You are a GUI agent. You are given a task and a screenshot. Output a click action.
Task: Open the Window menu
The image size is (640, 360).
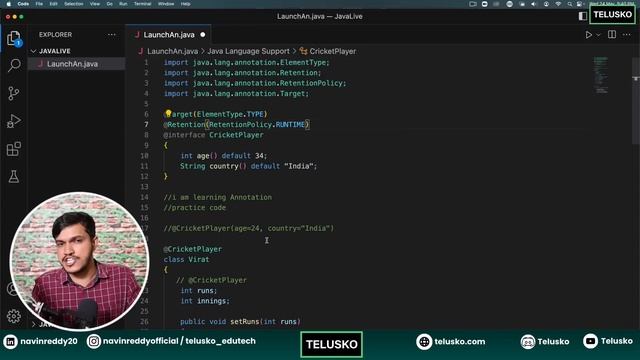tap(166, 4)
